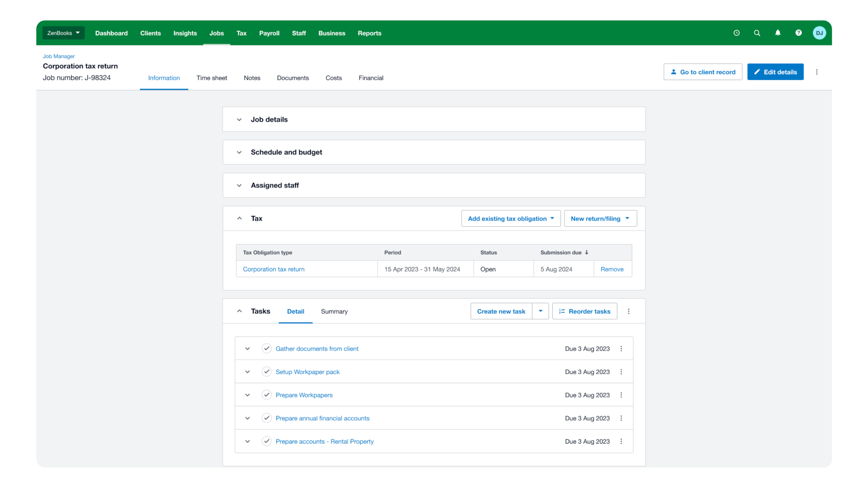
Task: Open the ZenBooks dropdown
Action: (x=63, y=33)
